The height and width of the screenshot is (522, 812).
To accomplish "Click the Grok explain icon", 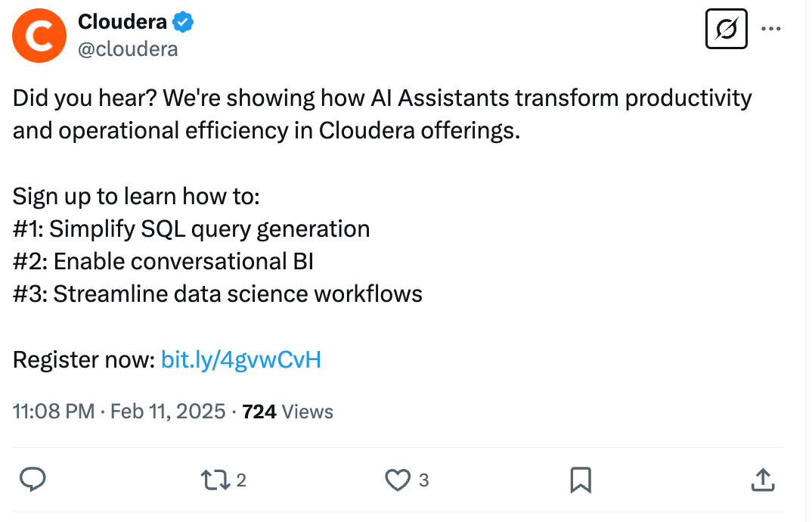I will coord(726,30).
